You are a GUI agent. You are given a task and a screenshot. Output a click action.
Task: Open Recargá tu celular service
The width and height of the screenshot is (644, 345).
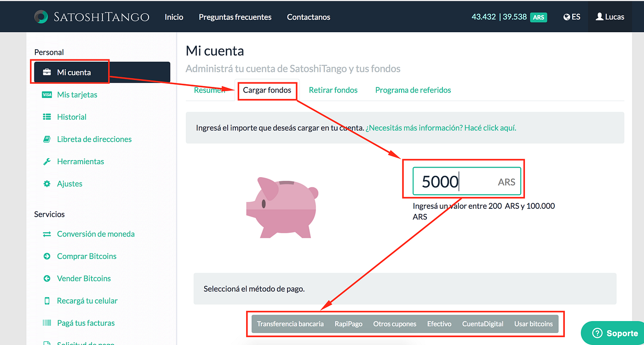tap(87, 301)
